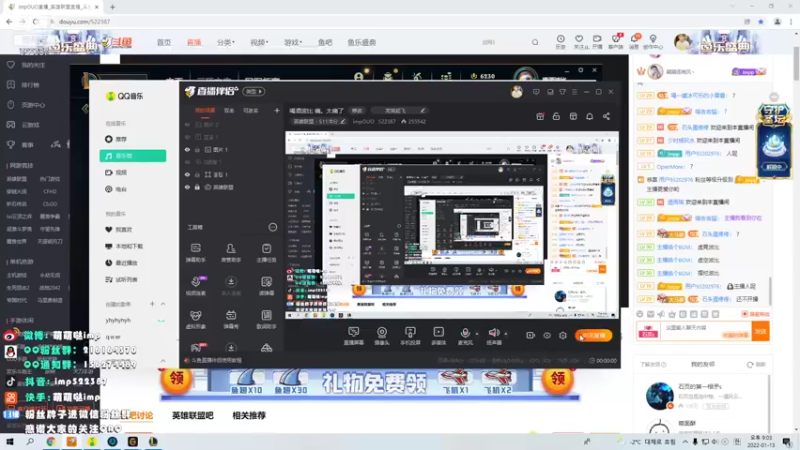
Task: Click the speaker volume icon in streaming toolbar
Action: pos(493,333)
